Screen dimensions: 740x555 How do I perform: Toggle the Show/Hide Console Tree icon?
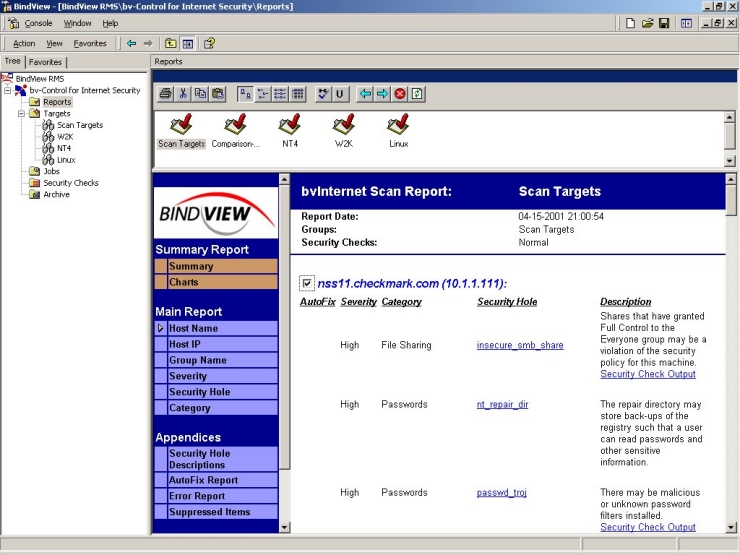188,43
